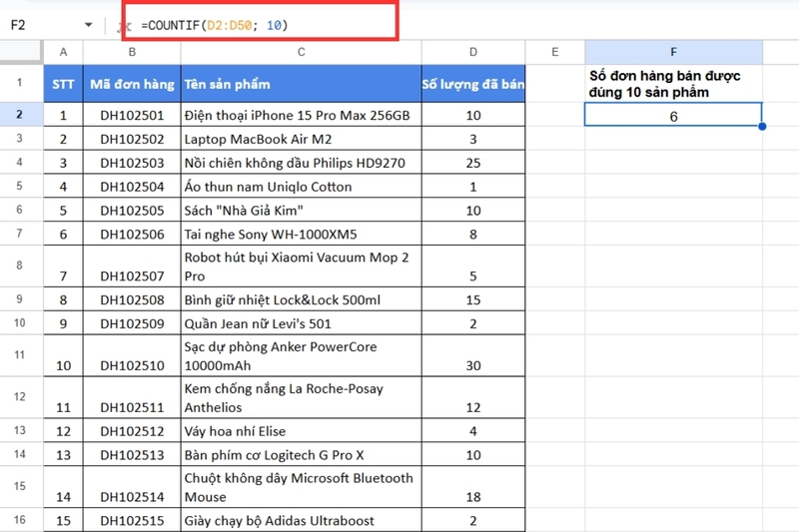This screenshot has width=799, height=532.
Task: Select row 11 header
Action: [x=19, y=355]
